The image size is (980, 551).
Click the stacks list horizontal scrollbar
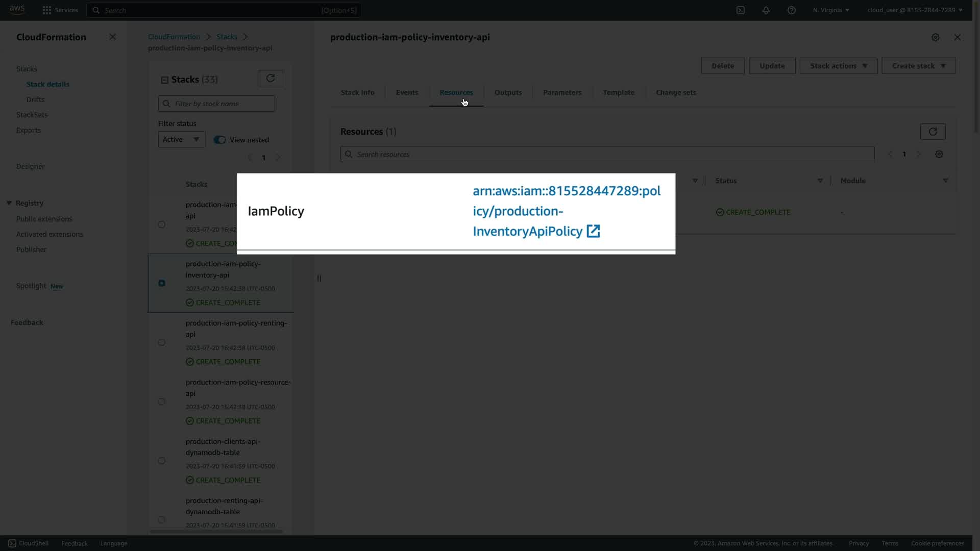pyautogui.click(x=216, y=532)
